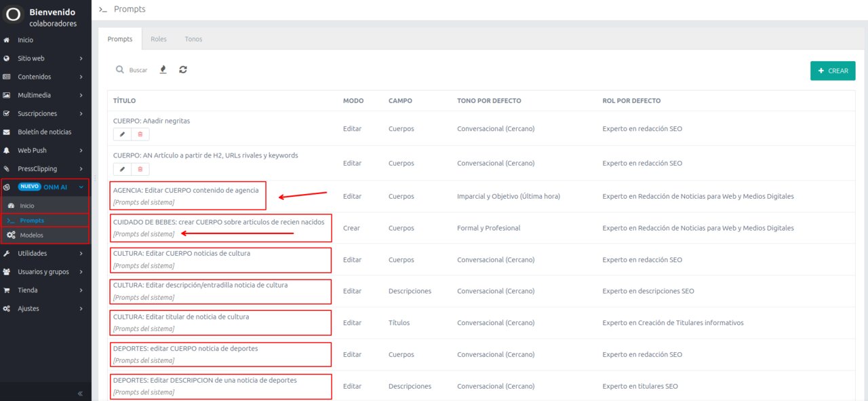Switch to the Roles tab
Screen dimensions: 868x401
point(159,39)
